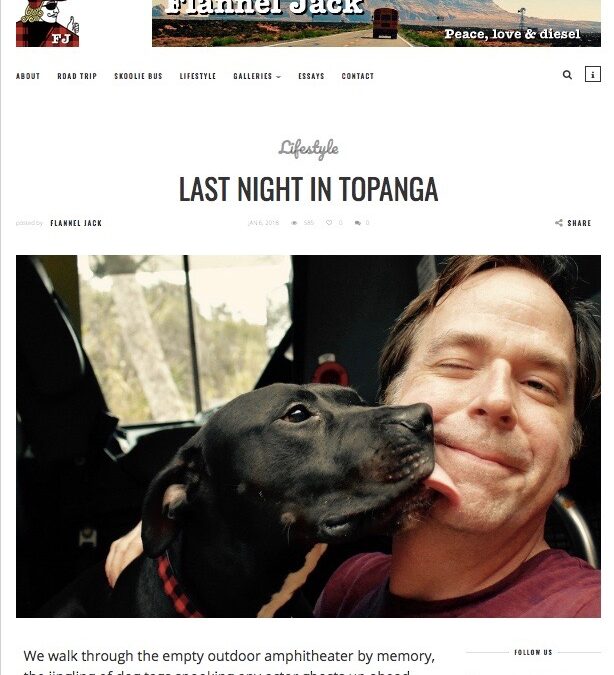The image size is (614, 675).
Task: Open the Contact page
Action: pyautogui.click(x=358, y=76)
